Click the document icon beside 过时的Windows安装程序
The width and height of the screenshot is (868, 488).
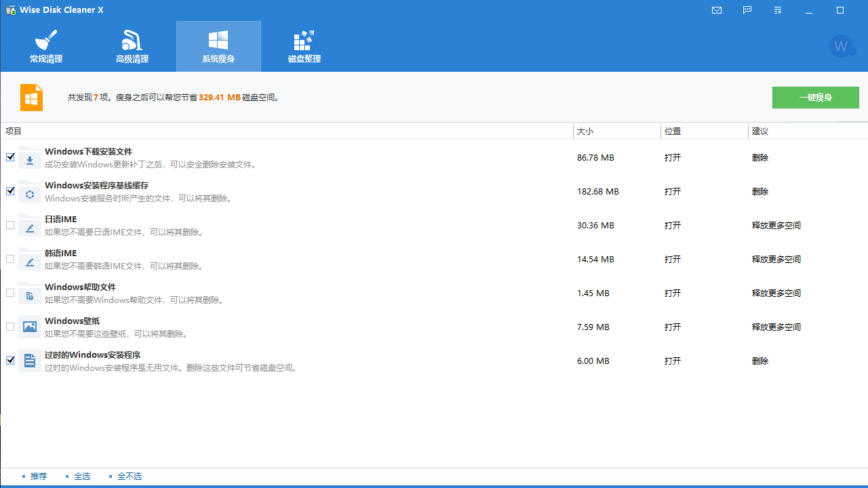29,361
